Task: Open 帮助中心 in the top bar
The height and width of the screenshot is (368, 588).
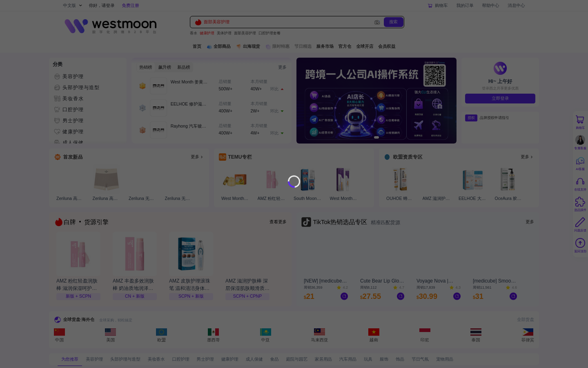Action: tap(490, 6)
